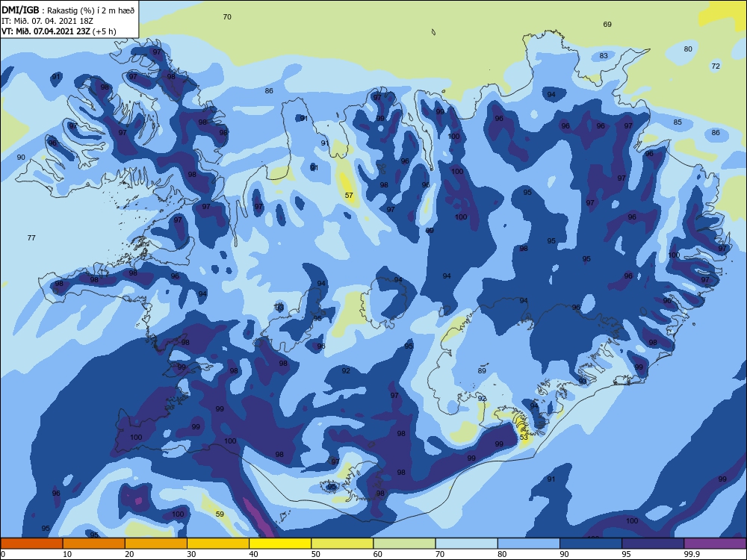The image size is (747, 560).
Task: Click the 'VT: Mið. 07.04.2021 23Z (+5 h)' line
Action: pyautogui.click(x=58, y=31)
